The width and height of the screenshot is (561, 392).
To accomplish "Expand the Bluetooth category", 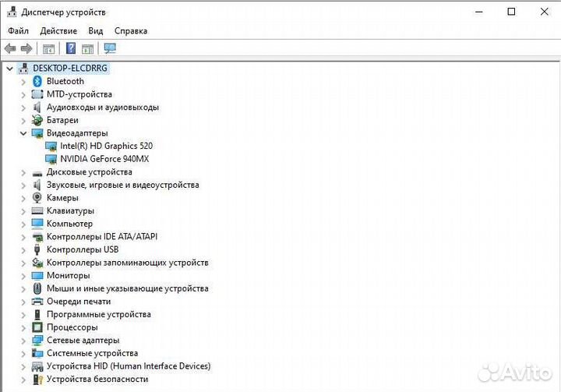I will tap(23, 82).
